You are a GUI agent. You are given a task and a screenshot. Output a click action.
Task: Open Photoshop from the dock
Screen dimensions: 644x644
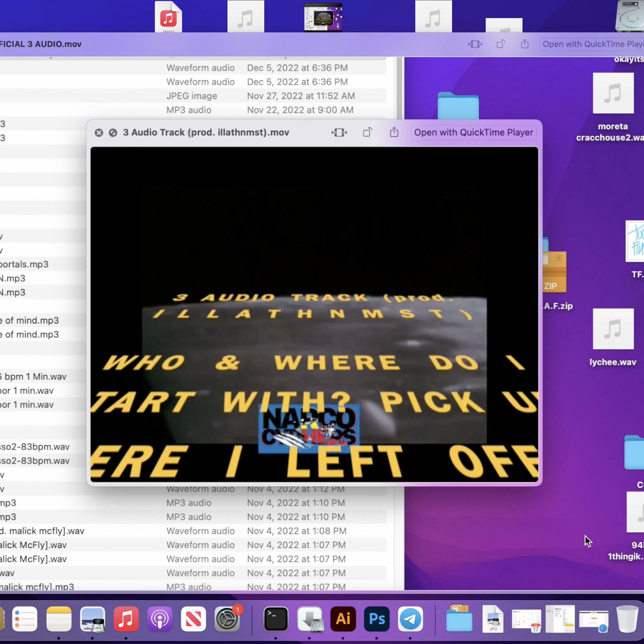[377, 619]
